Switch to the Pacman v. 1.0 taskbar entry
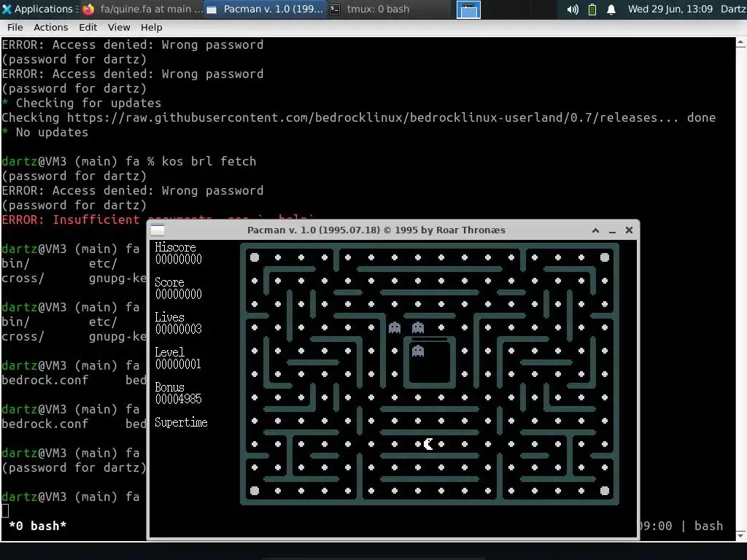 [265, 9]
